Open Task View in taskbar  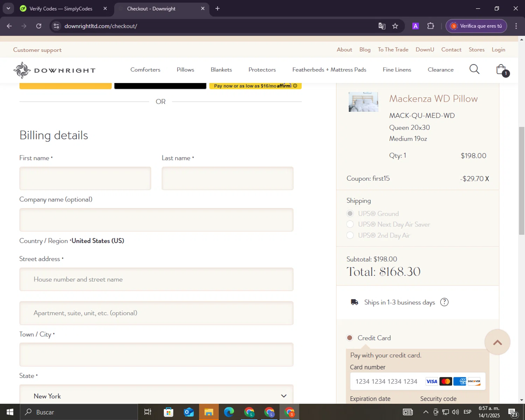point(148,412)
